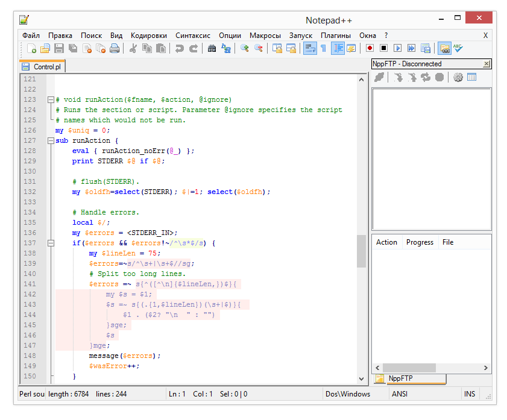Click the spell check ABC icon

(x=459, y=49)
